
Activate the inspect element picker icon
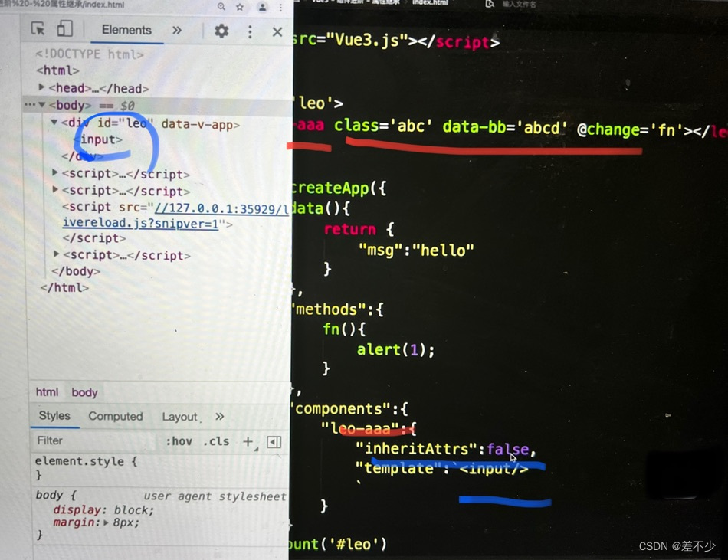[38, 29]
